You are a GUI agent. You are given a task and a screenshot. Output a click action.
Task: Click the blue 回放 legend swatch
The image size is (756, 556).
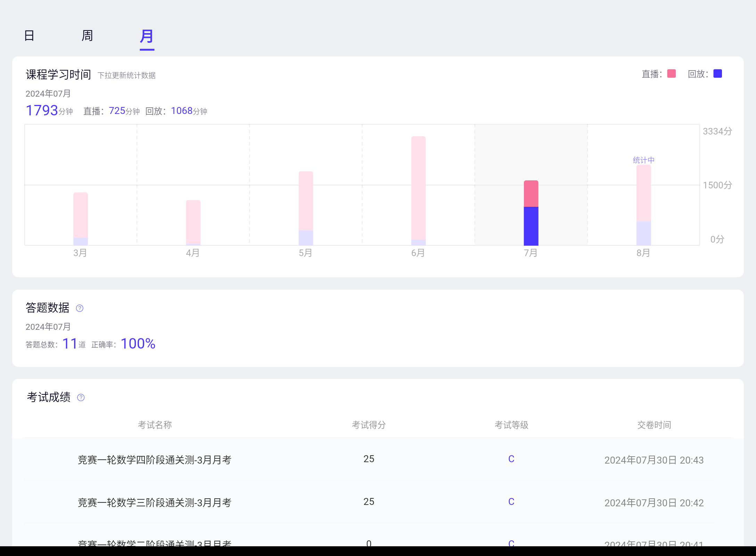click(x=718, y=74)
